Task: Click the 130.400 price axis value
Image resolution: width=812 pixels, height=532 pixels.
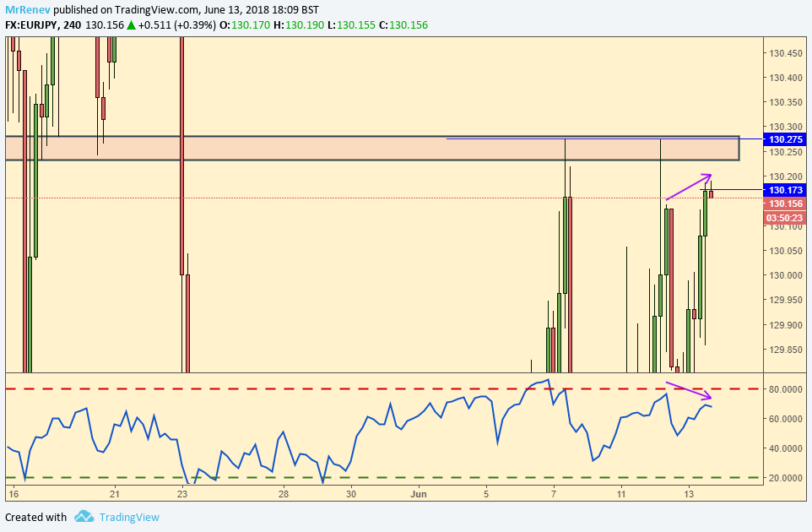Action: [786, 78]
